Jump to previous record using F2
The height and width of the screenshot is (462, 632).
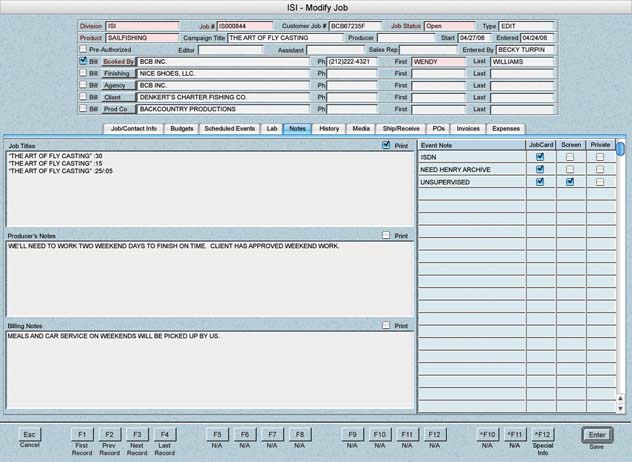(109, 434)
